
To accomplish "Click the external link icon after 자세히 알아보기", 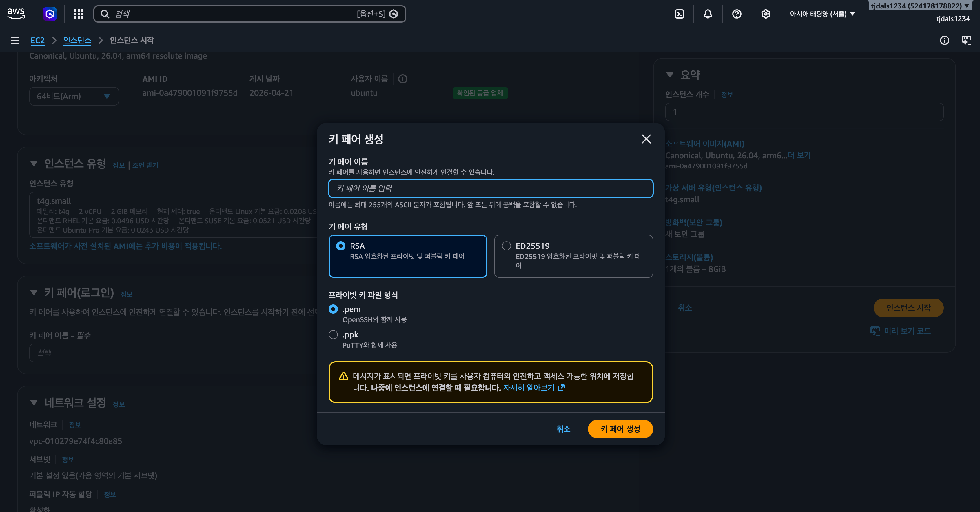I will point(561,388).
